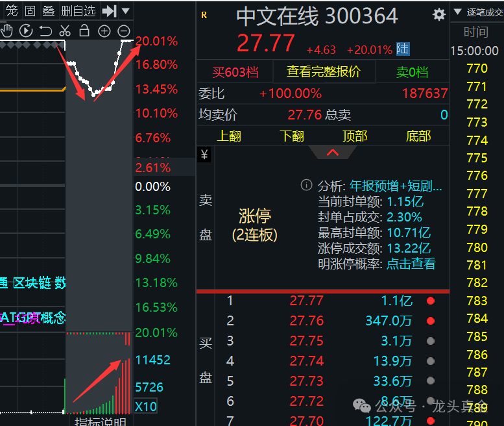This screenshot has width=504, height=426.
Task: Click gray dot on buy level 27.75
Action: coord(431,341)
